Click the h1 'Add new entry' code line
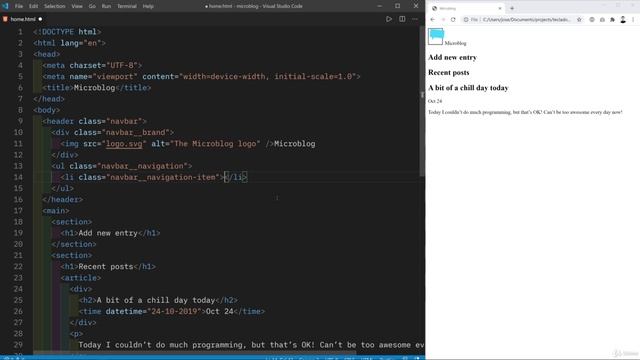640x360 pixels. click(110, 233)
